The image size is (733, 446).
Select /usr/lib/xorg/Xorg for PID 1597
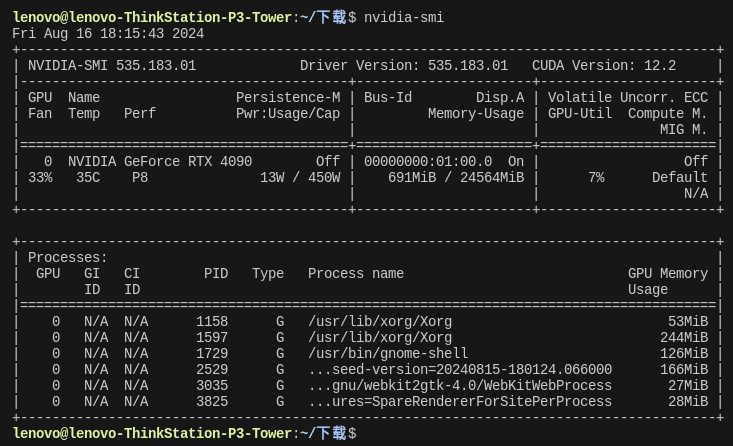380,338
